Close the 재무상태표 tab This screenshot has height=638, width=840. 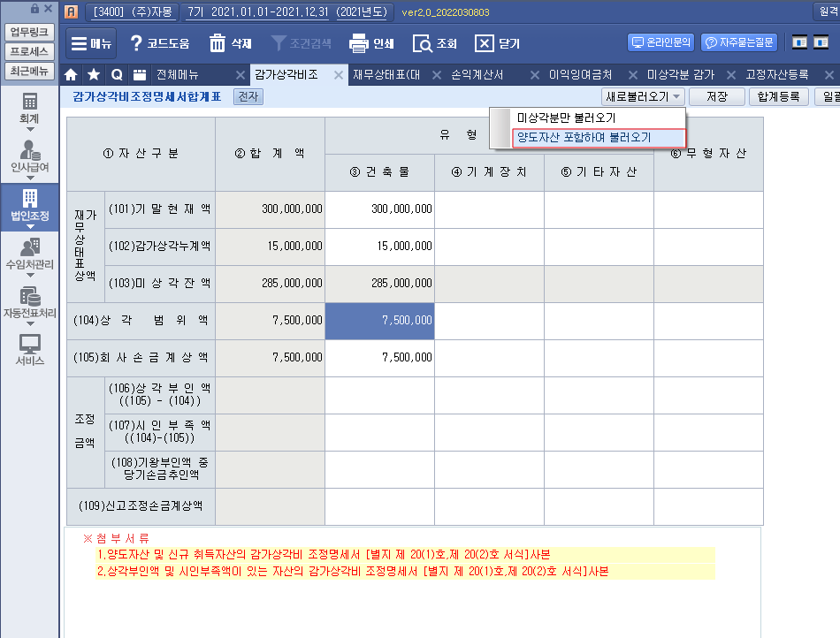[x=437, y=75]
